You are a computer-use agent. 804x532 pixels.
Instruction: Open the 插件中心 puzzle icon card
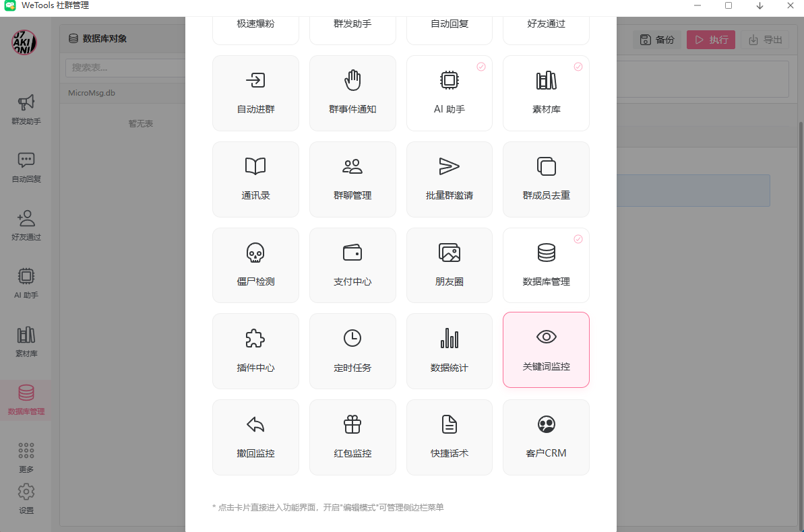pyautogui.click(x=255, y=351)
